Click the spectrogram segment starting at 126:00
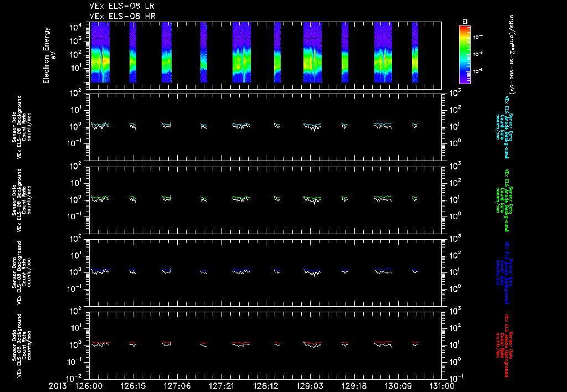Viewport: 567px width, 392px height. (100, 52)
